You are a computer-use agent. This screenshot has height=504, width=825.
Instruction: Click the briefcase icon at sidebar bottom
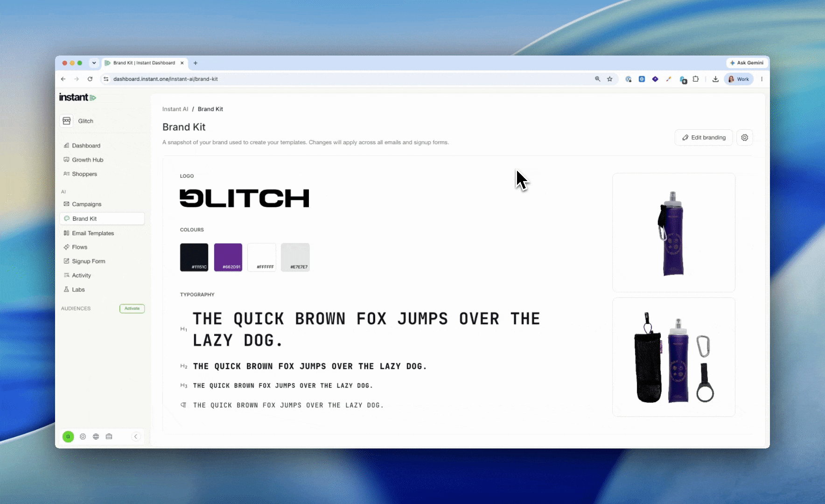pyautogui.click(x=109, y=437)
